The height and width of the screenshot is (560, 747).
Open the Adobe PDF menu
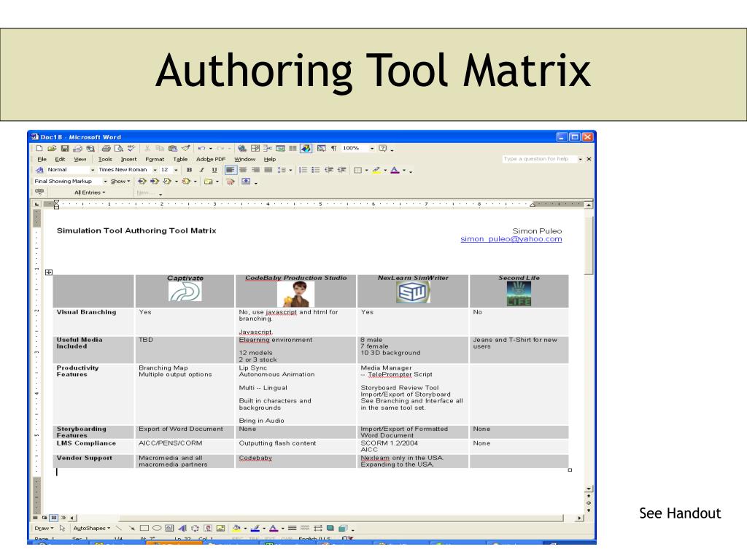click(x=211, y=160)
